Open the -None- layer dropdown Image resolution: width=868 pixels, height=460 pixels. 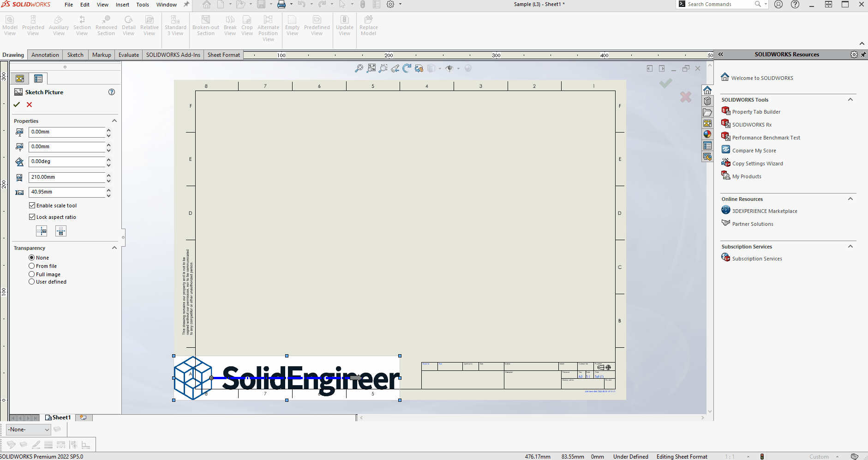pyautogui.click(x=29, y=430)
